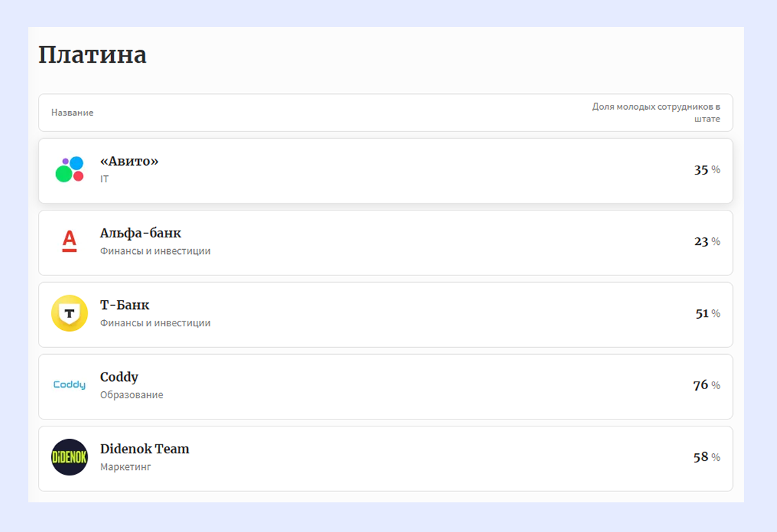Open the Т-Банк company name

tap(124, 304)
